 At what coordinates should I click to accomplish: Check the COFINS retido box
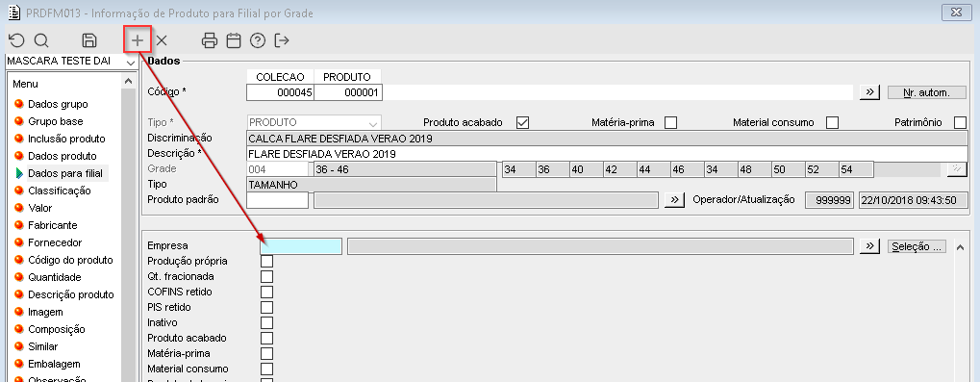tap(266, 292)
